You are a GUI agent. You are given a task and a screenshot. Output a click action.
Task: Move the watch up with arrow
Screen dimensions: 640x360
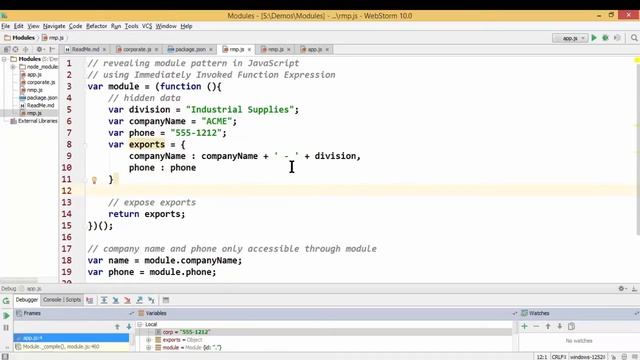coord(548,326)
